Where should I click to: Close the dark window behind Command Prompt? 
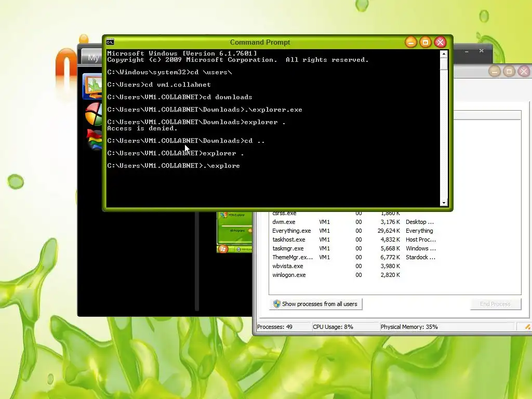(x=482, y=51)
